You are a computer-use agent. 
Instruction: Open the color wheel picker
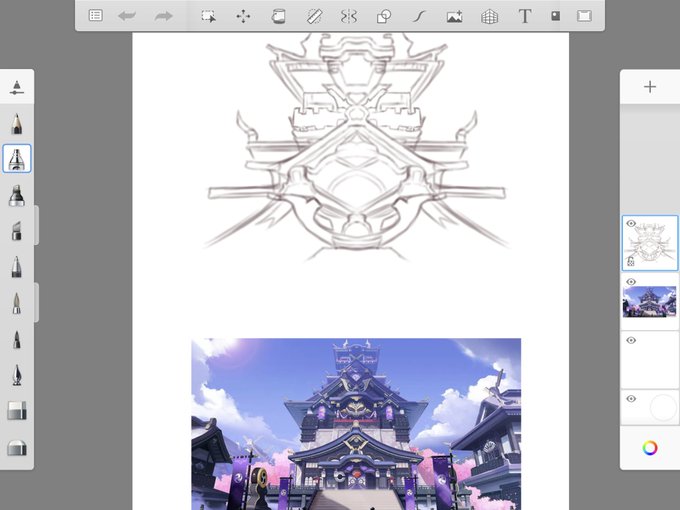[x=650, y=448]
